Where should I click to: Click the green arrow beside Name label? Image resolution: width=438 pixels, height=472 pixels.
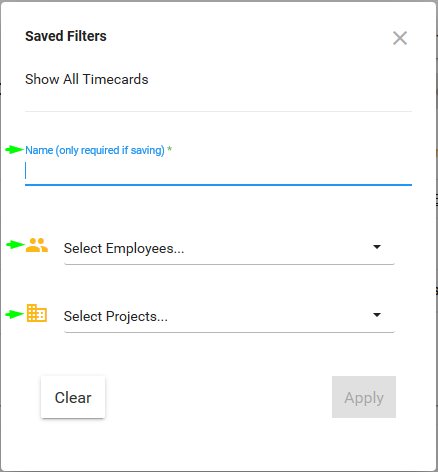coord(14,150)
